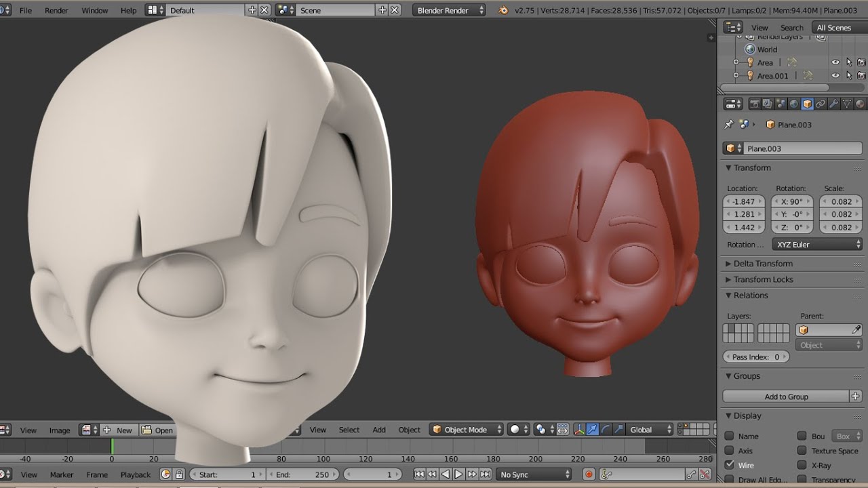Enable the Axis display checkbox
The image size is (868, 488).
click(x=730, y=451)
